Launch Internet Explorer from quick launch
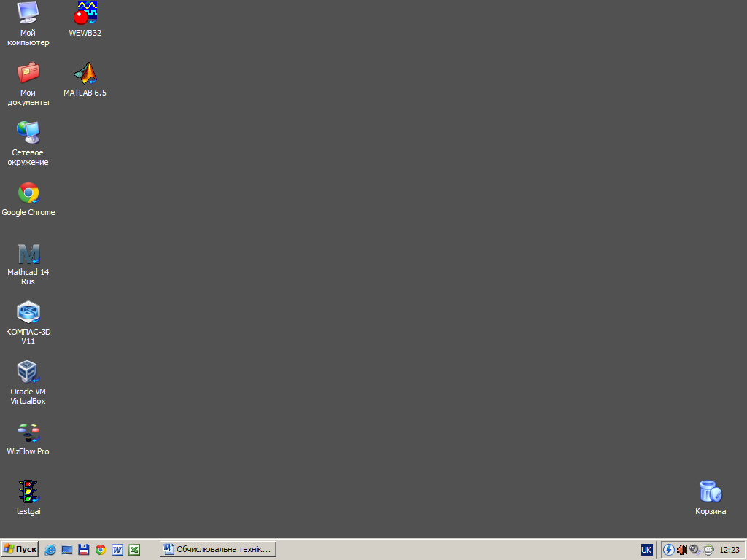The height and width of the screenshot is (560, 747). tap(50, 550)
